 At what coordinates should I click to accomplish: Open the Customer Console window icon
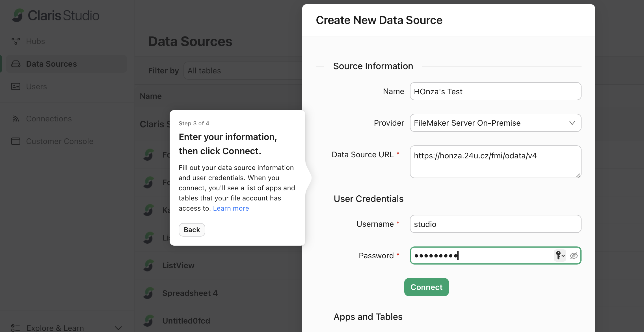pos(16,141)
